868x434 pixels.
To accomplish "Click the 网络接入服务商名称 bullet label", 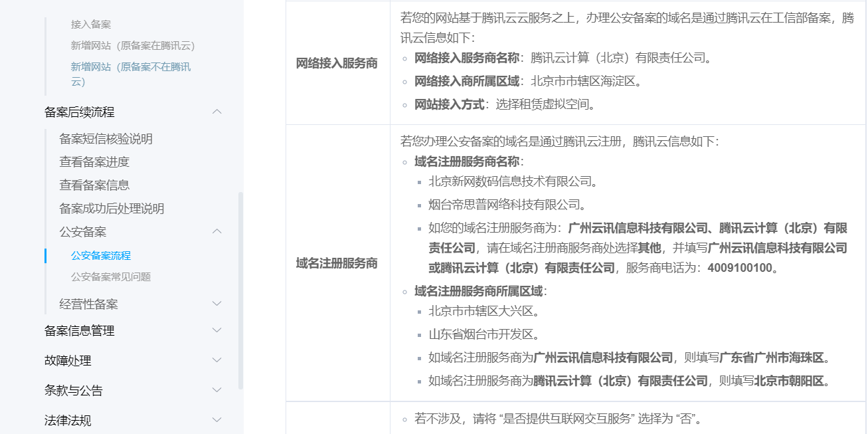I will pos(467,58).
